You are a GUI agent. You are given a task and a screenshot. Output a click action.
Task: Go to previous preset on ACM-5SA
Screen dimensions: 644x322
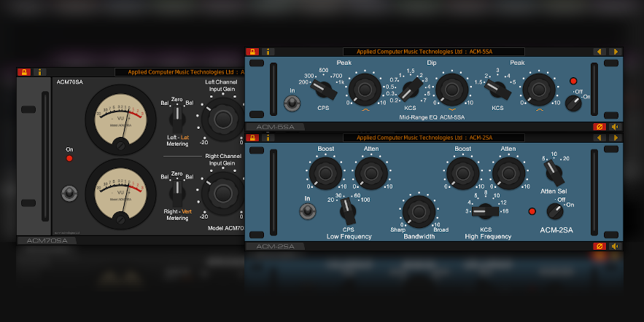click(600, 52)
